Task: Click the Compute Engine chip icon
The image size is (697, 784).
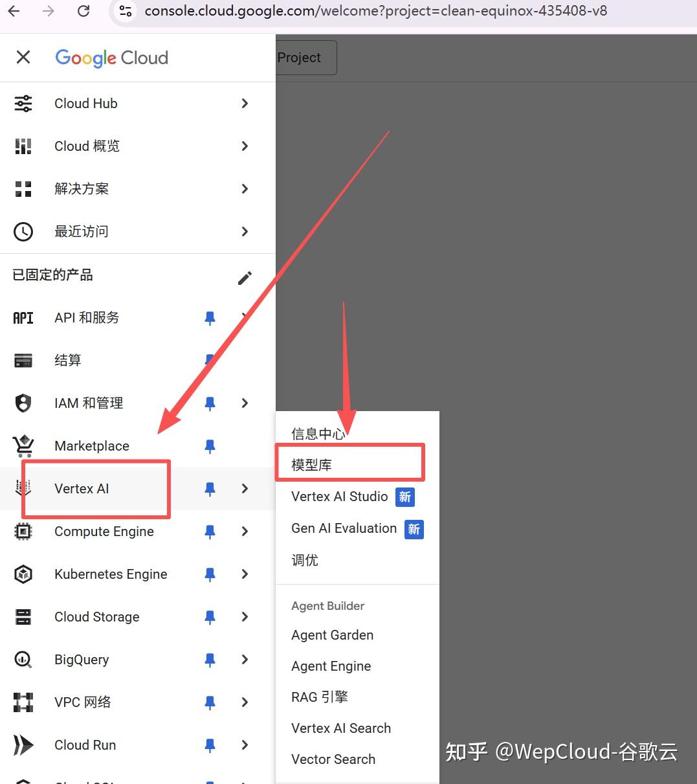Action: tap(23, 532)
